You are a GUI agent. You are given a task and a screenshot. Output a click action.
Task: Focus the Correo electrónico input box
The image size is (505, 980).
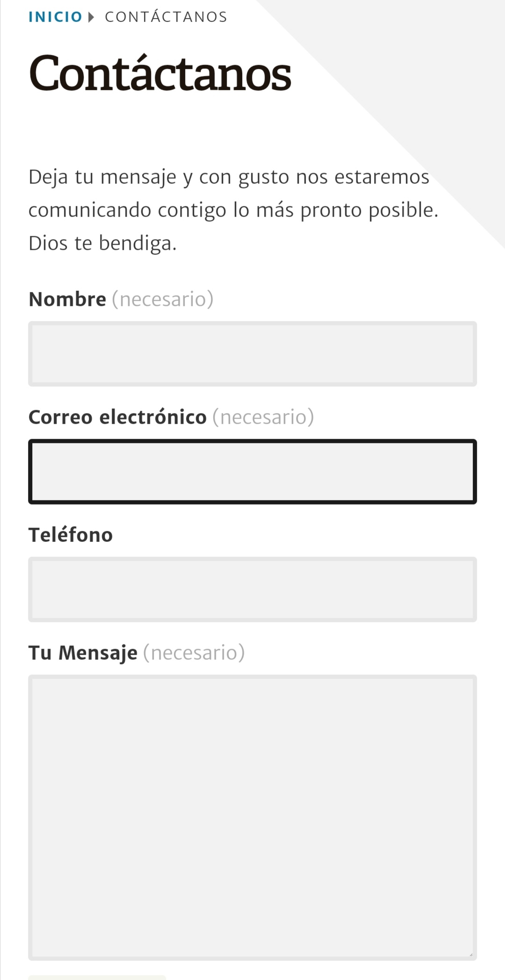pos(252,472)
